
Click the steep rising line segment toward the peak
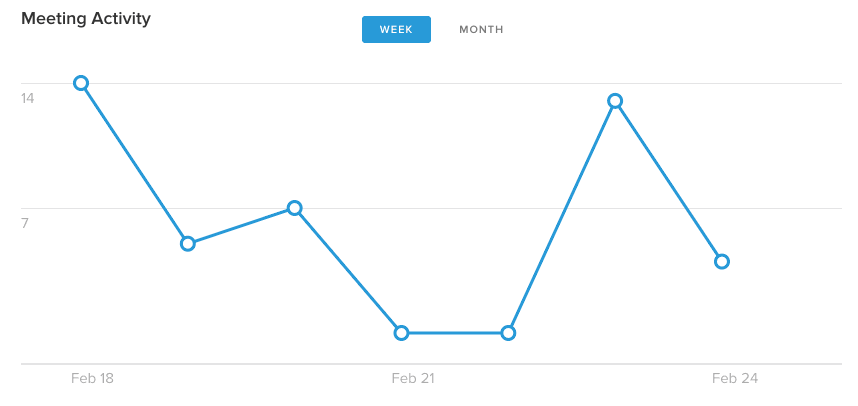(561, 217)
